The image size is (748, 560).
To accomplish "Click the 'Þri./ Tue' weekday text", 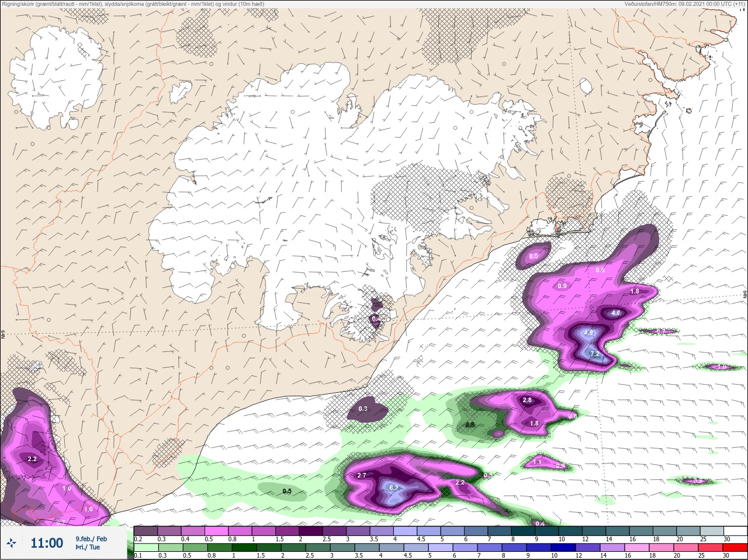I will click(88, 547).
